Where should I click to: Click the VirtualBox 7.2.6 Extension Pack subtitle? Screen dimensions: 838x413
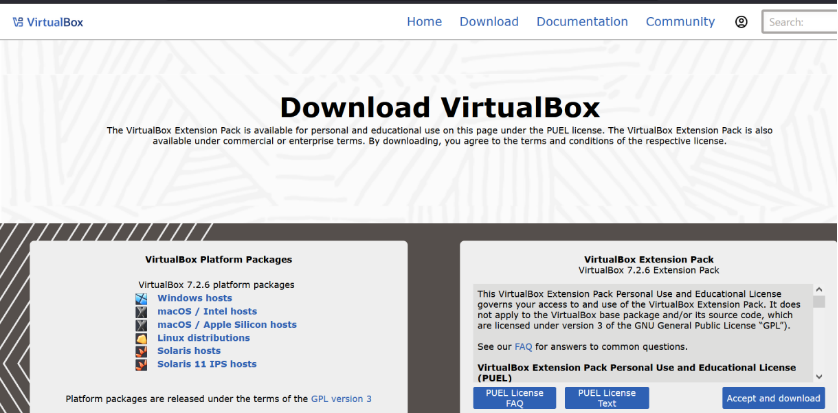click(649, 270)
